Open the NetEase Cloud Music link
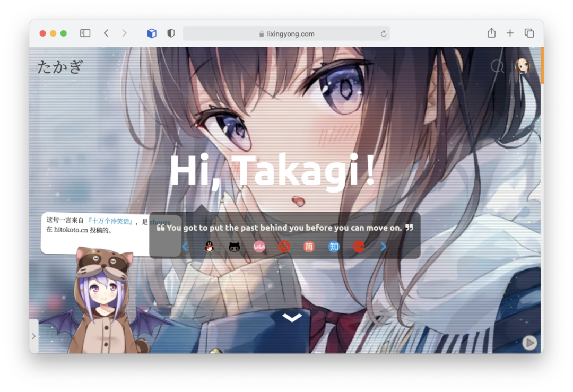Screen dimensions: 573x392 (x=284, y=247)
